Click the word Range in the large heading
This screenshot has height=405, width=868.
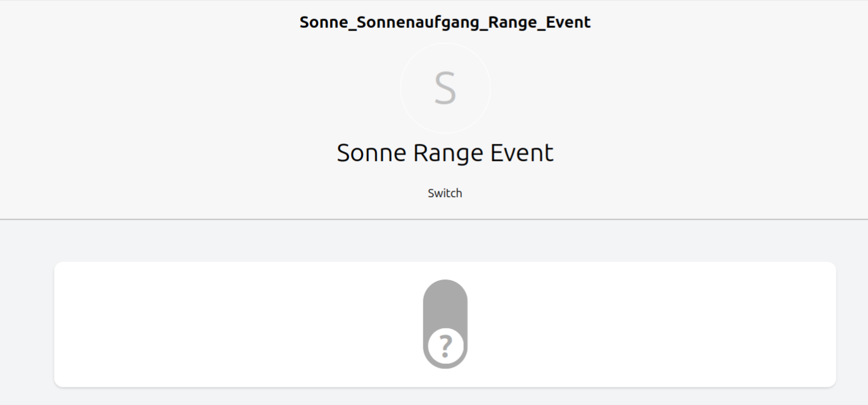(444, 153)
